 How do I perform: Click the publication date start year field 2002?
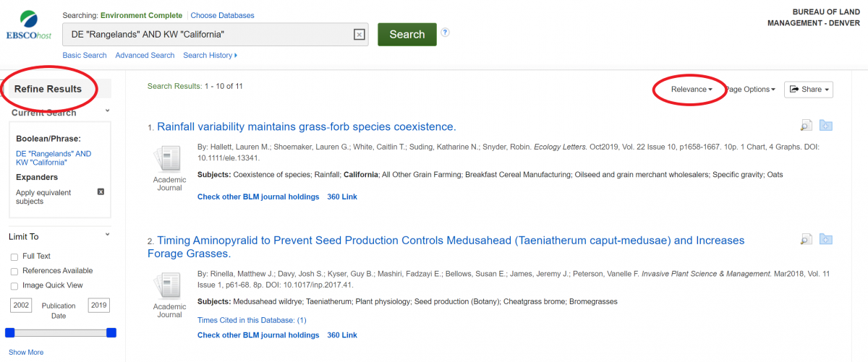click(21, 306)
